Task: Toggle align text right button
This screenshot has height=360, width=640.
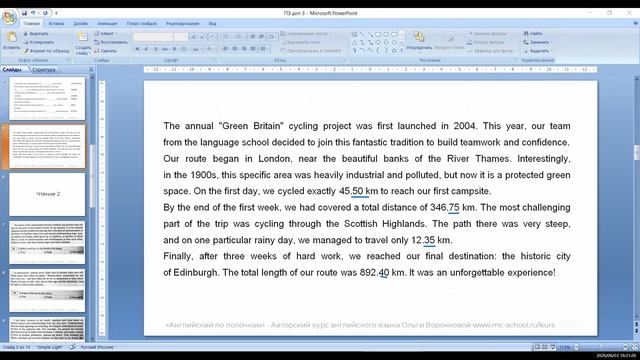Action: click(x=244, y=49)
